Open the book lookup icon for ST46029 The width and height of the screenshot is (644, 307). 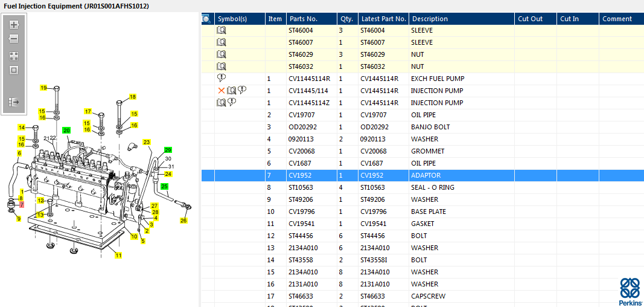point(222,54)
